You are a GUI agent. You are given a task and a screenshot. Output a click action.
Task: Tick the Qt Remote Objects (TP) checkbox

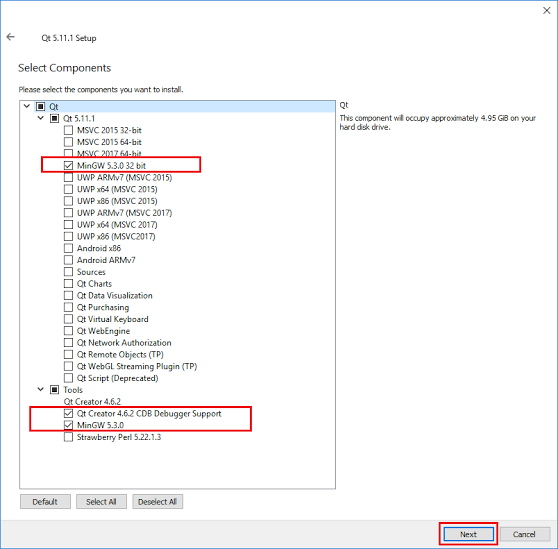[68, 354]
